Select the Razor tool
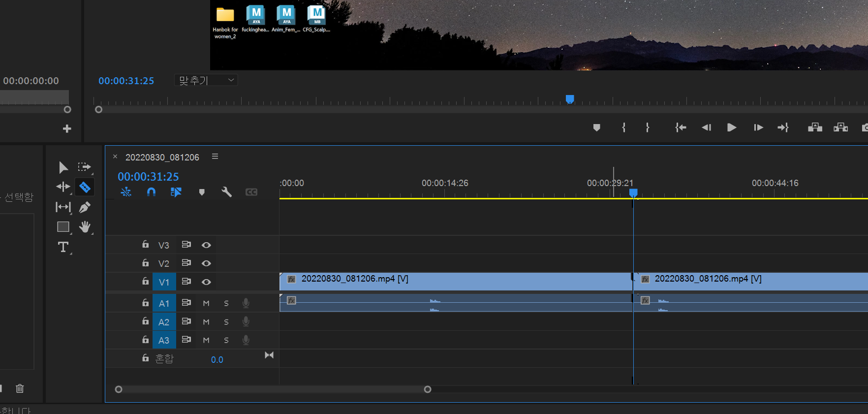The width and height of the screenshot is (868, 414). pos(85,187)
